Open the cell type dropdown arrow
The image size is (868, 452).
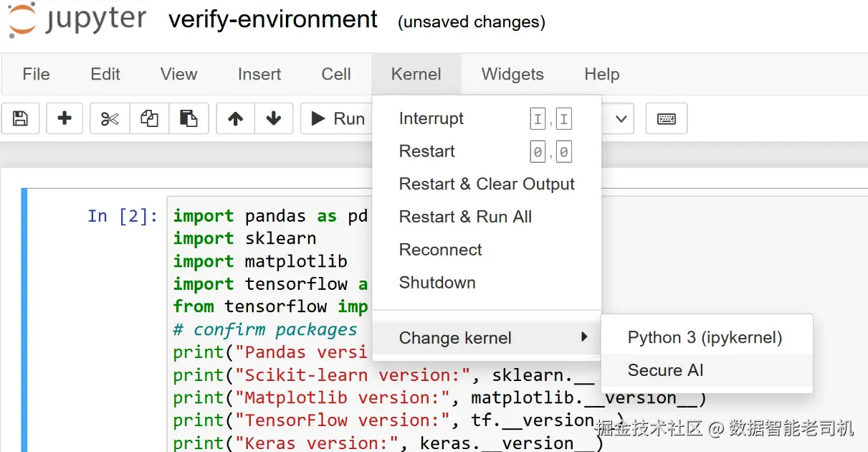[x=620, y=118]
